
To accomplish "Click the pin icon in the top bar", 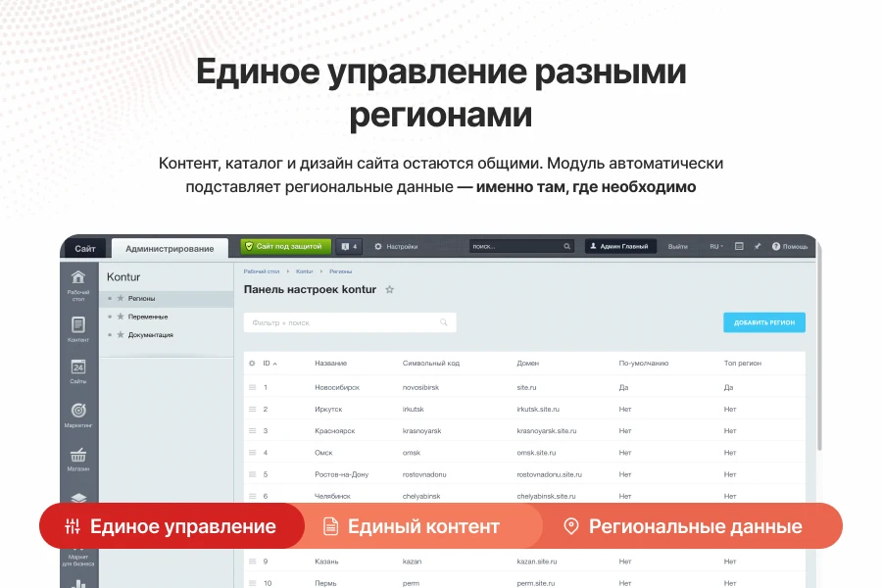I will point(758,246).
